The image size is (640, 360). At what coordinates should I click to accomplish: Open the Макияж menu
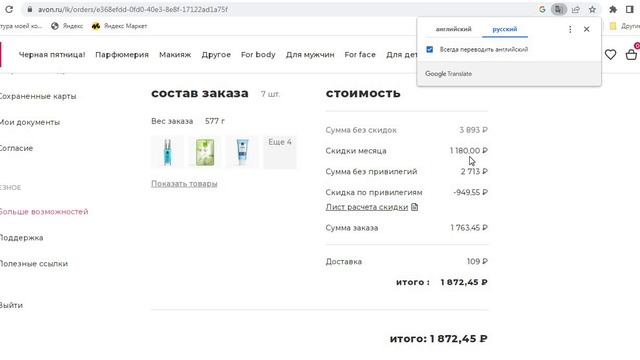pyautogui.click(x=175, y=54)
